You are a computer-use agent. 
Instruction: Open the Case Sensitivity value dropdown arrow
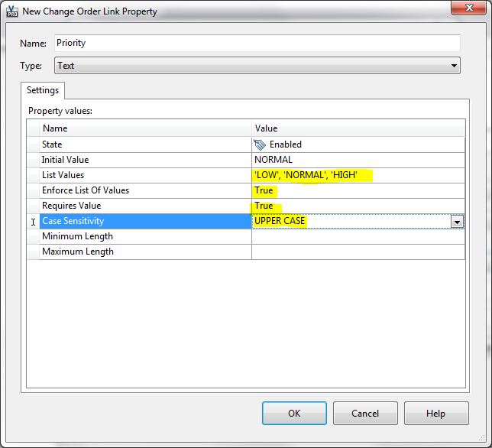[457, 222]
